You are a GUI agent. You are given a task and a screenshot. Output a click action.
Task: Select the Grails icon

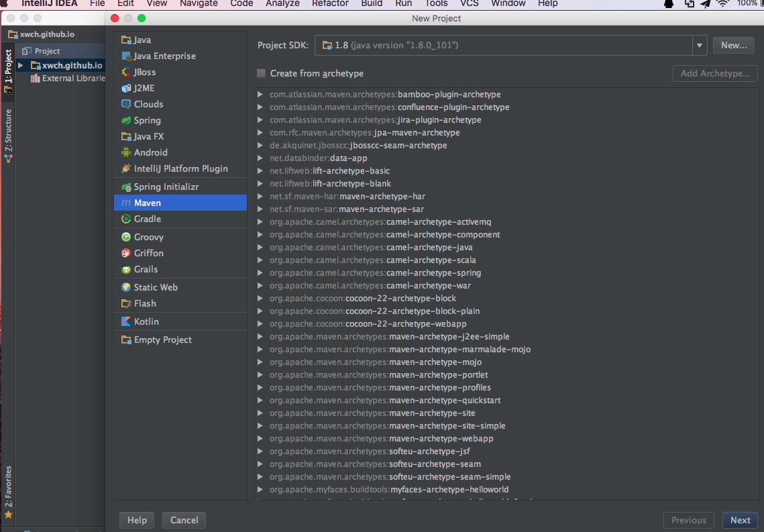click(x=126, y=269)
